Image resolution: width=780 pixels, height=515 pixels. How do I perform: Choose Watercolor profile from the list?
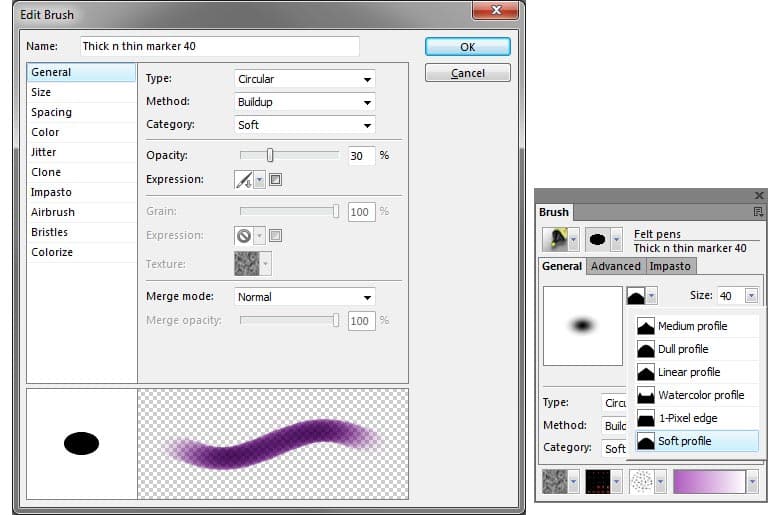(x=700, y=395)
